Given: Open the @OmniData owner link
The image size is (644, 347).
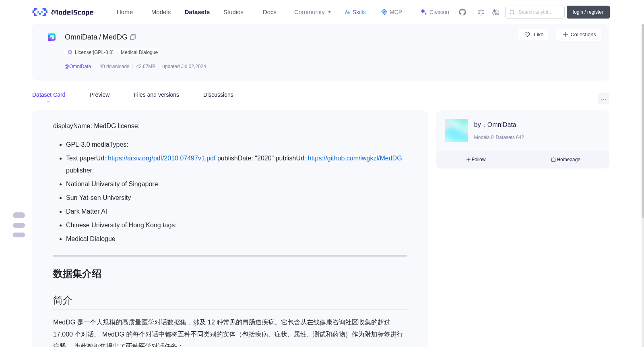Looking at the screenshot, I should click(78, 66).
